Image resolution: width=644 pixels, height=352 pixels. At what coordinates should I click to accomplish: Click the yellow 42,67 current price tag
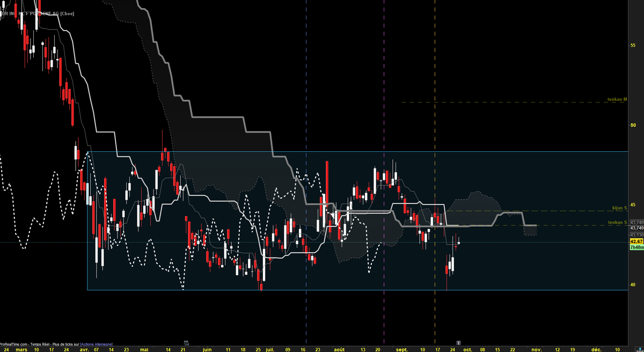(x=636, y=241)
